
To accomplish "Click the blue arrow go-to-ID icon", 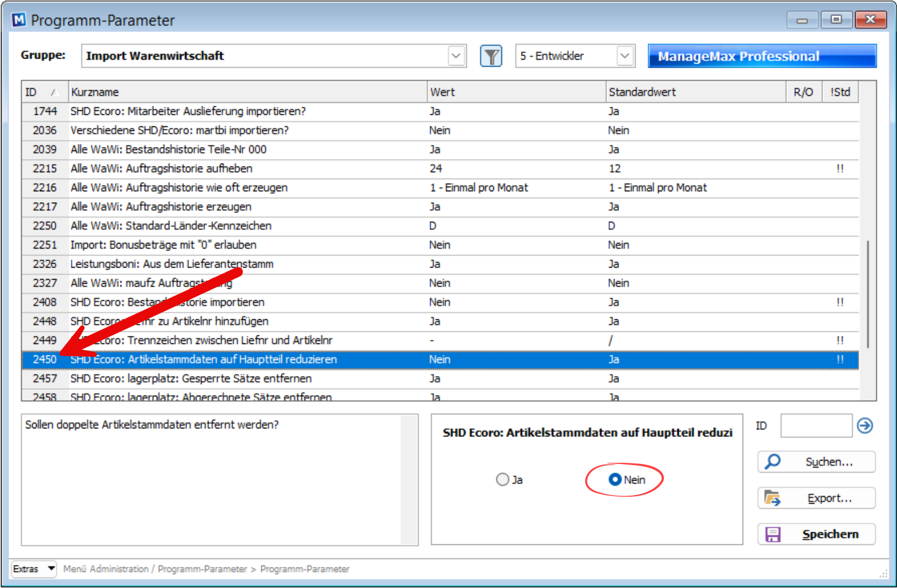I will (x=865, y=425).
